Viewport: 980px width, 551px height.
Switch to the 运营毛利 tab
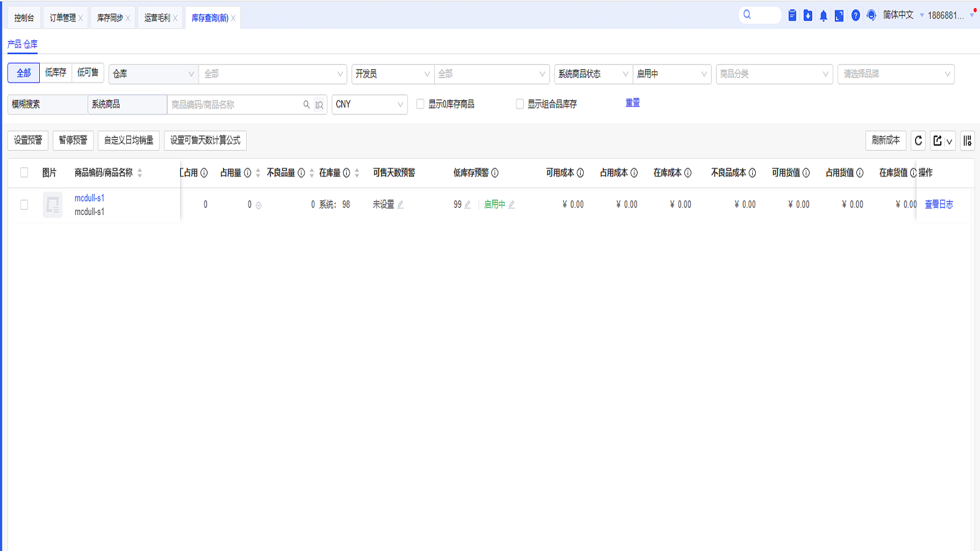click(x=157, y=18)
